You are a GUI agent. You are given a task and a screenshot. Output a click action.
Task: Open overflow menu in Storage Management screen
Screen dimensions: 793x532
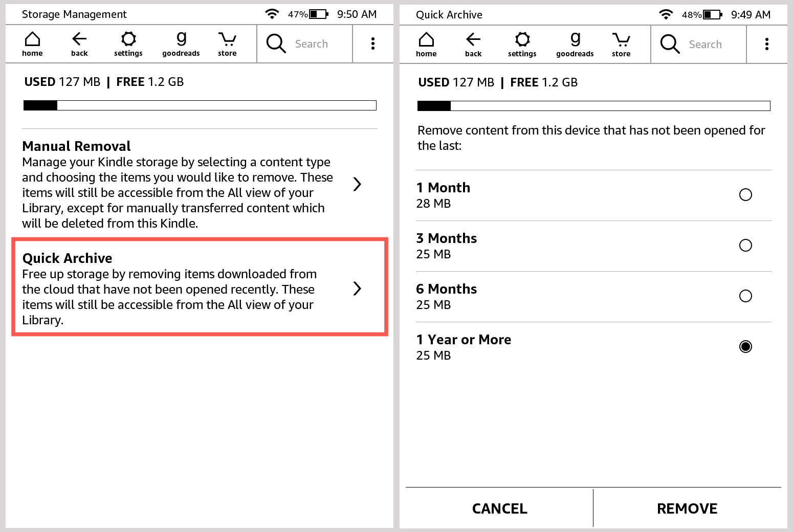373,43
